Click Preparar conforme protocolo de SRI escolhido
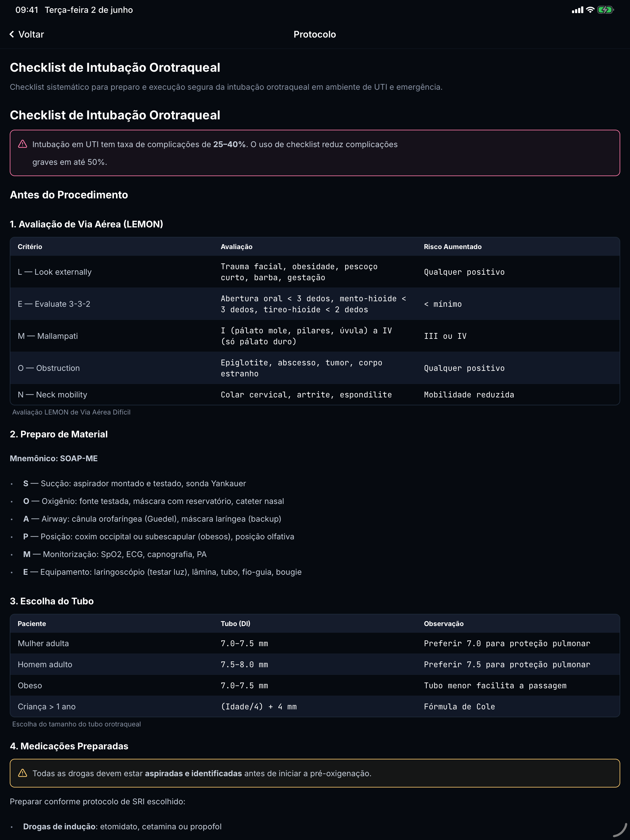The height and width of the screenshot is (840, 630). tap(98, 802)
